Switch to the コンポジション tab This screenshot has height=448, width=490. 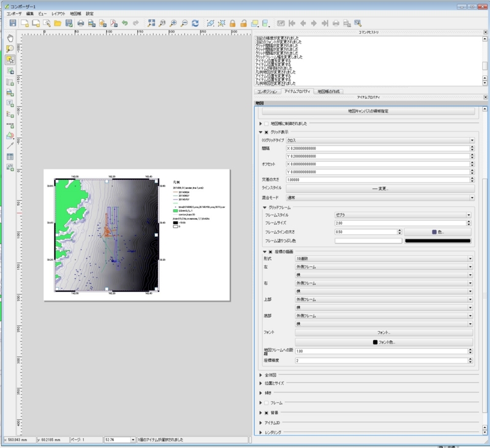pos(267,91)
